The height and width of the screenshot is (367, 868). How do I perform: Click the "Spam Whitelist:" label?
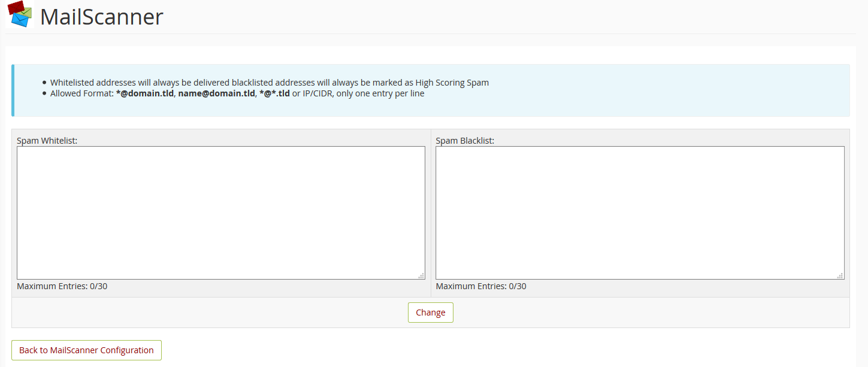pyautogui.click(x=47, y=141)
